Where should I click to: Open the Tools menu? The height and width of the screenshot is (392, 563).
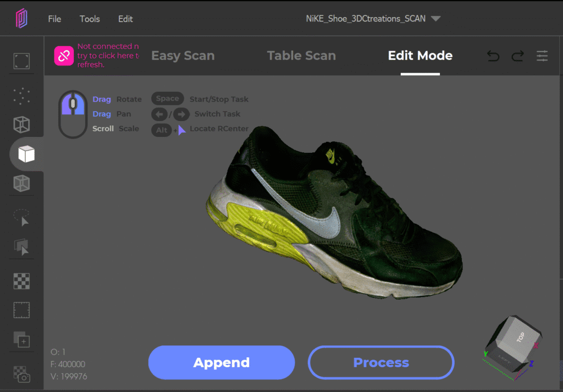tap(90, 19)
